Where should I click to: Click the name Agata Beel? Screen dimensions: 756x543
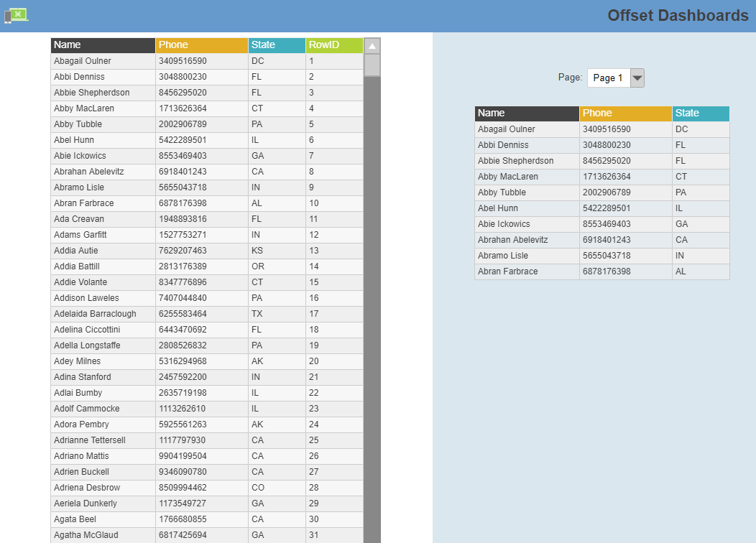[75, 519]
